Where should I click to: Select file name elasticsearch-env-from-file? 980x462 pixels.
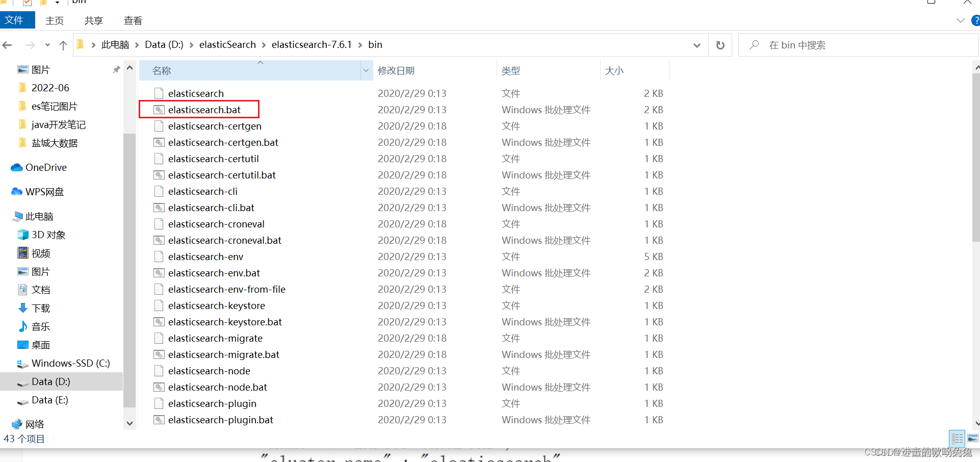(x=227, y=289)
